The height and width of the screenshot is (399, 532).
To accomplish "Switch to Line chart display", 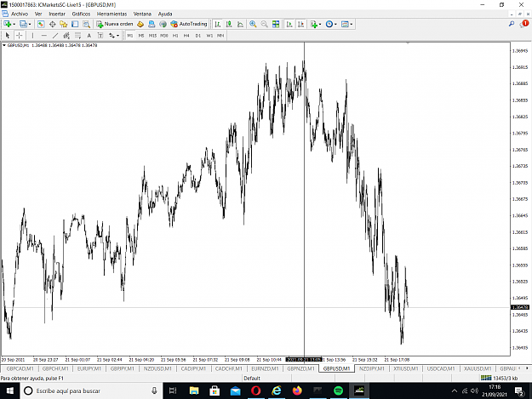I will point(240,24).
